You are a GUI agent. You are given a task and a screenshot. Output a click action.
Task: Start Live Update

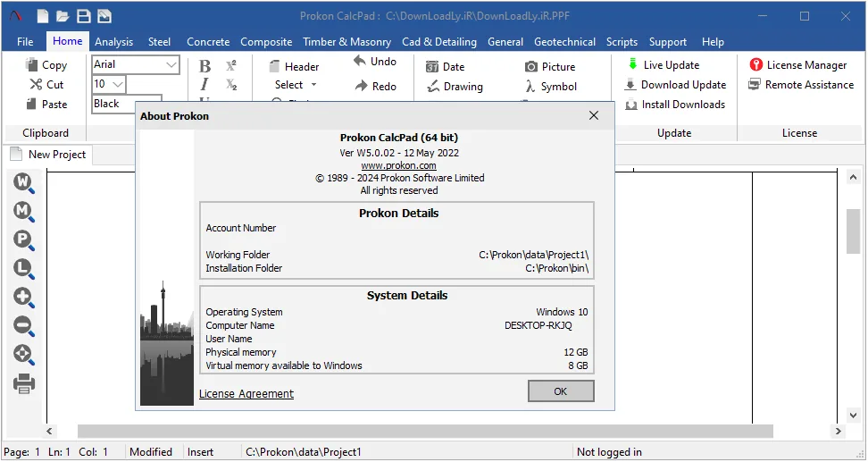(664, 65)
